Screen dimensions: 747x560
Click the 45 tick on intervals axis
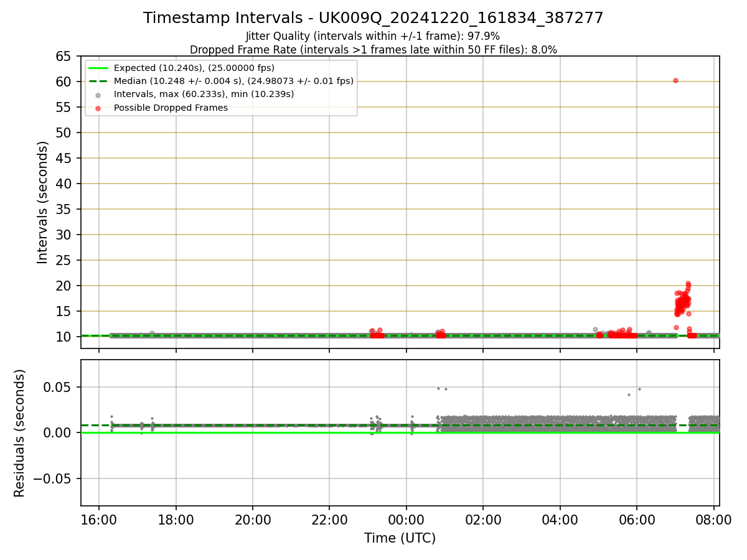click(x=64, y=158)
